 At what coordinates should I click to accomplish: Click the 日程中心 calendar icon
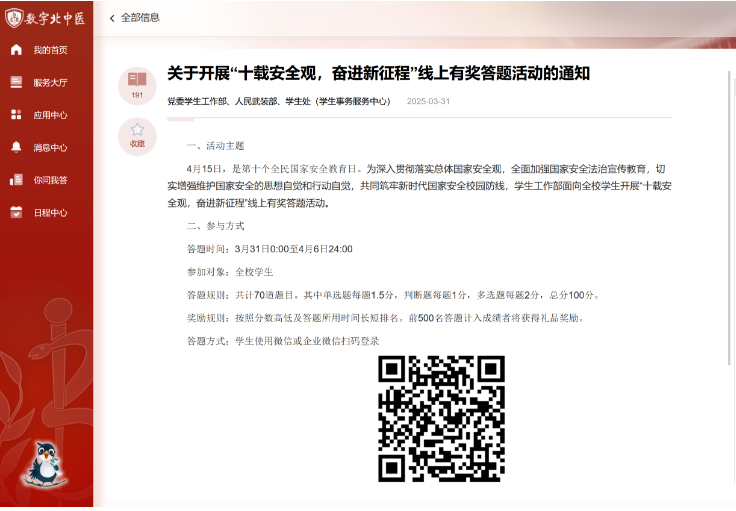pos(16,212)
